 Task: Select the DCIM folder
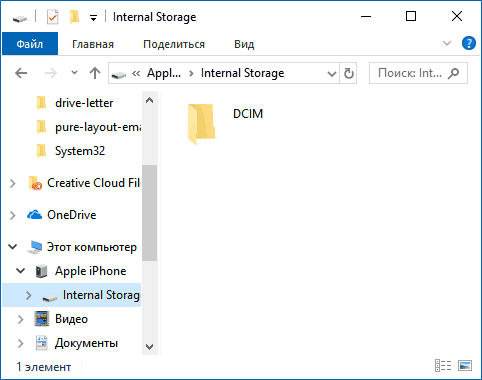coord(225,123)
